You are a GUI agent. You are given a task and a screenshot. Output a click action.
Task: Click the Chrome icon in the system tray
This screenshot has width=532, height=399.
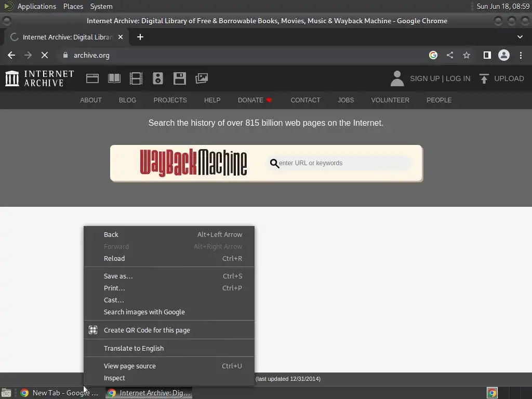(x=492, y=393)
